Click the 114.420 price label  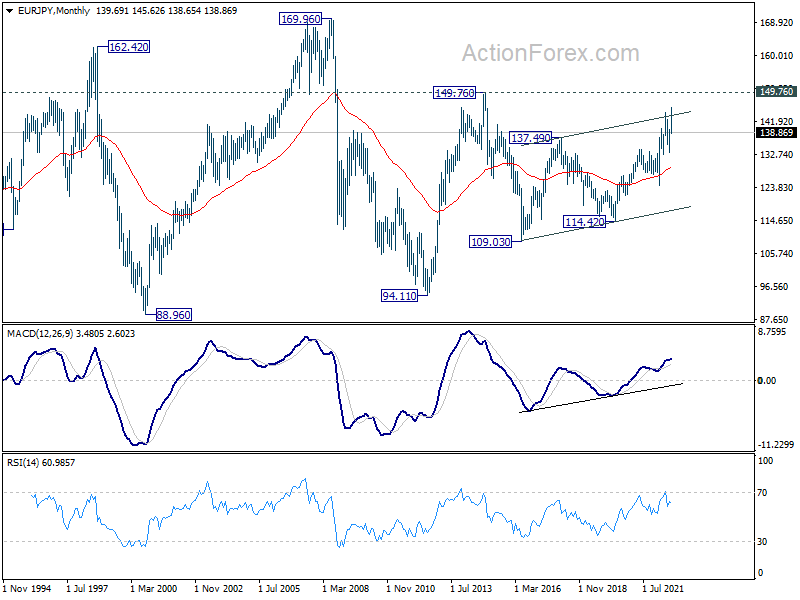tap(585, 222)
